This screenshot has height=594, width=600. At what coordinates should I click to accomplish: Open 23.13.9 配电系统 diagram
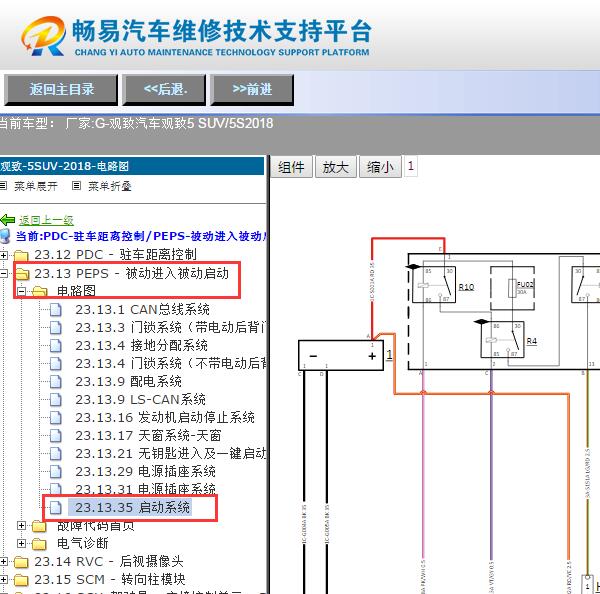coord(128,381)
